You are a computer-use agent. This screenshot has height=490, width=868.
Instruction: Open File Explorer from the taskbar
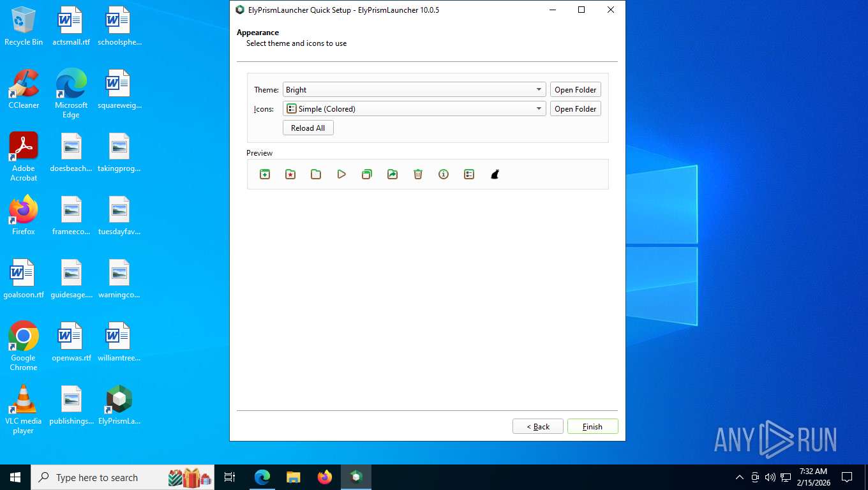click(x=294, y=477)
